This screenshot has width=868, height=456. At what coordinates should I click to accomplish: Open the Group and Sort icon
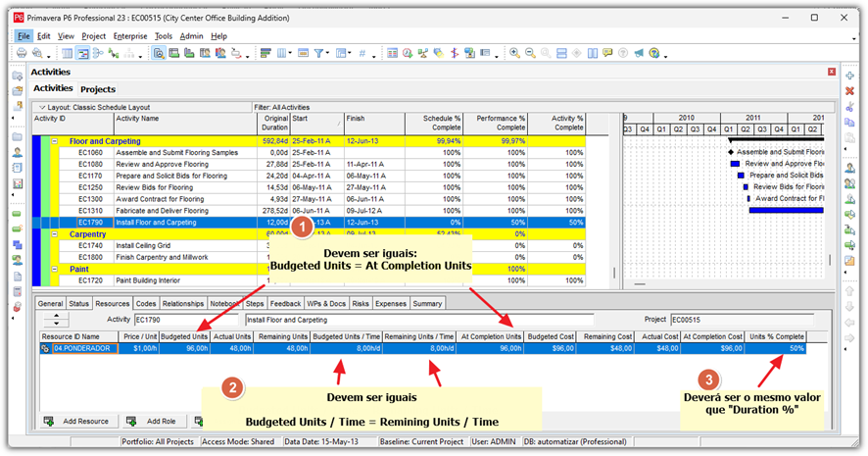coord(341,53)
